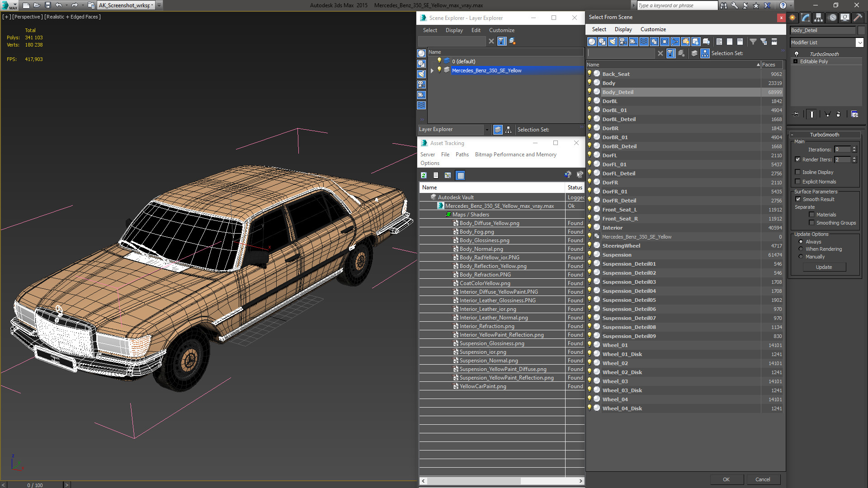The height and width of the screenshot is (488, 868).
Task: Uncheck Render Iters checkbox
Action: tap(798, 160)
